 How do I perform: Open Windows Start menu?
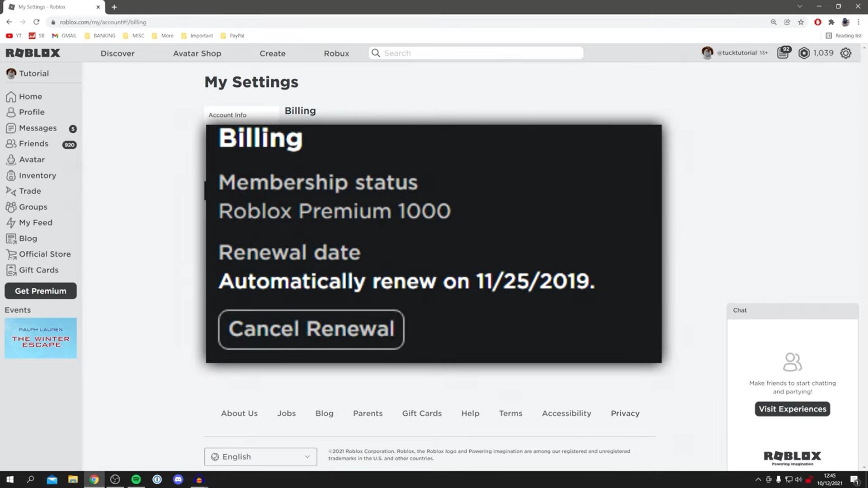tap(10, 479)
